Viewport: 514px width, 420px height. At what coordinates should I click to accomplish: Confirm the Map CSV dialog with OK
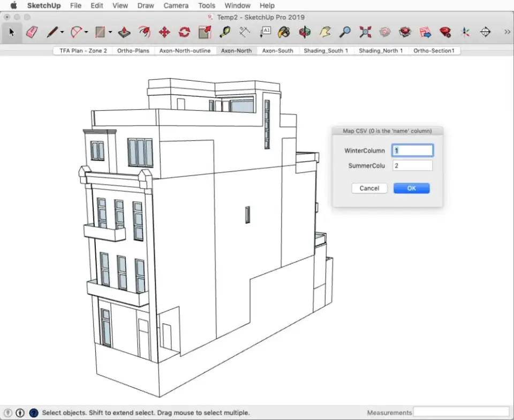coord(411,188)
